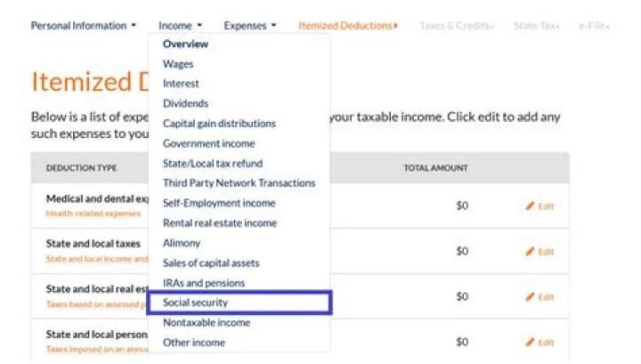Screen dimensions: 641x364
Task: Choose Nontaxable income from menu
Action: click(206, 323)
